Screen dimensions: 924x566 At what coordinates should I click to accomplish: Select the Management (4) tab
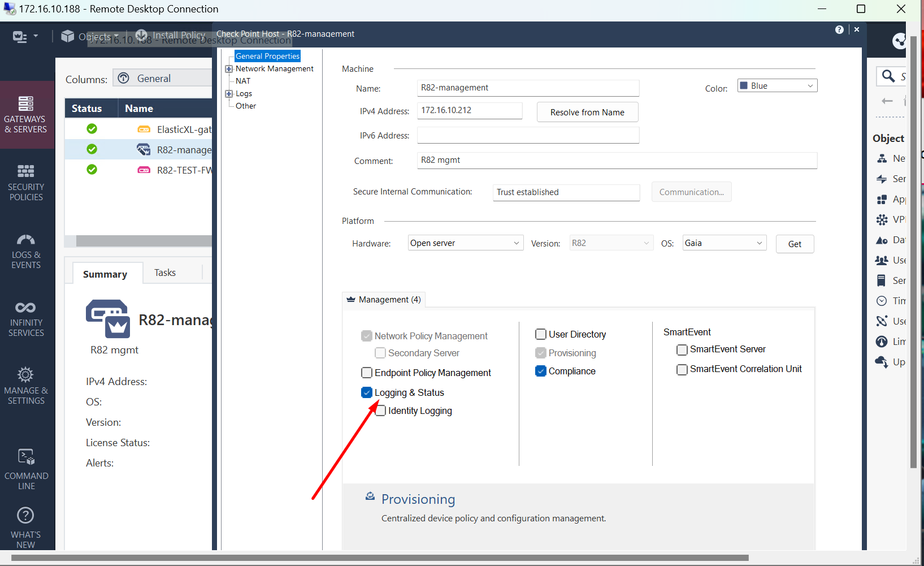(384, 300)
